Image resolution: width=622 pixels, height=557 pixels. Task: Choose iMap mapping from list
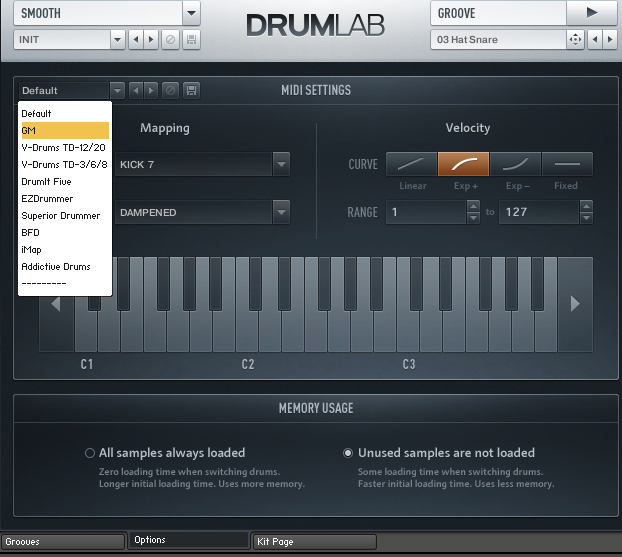(65, 250)
